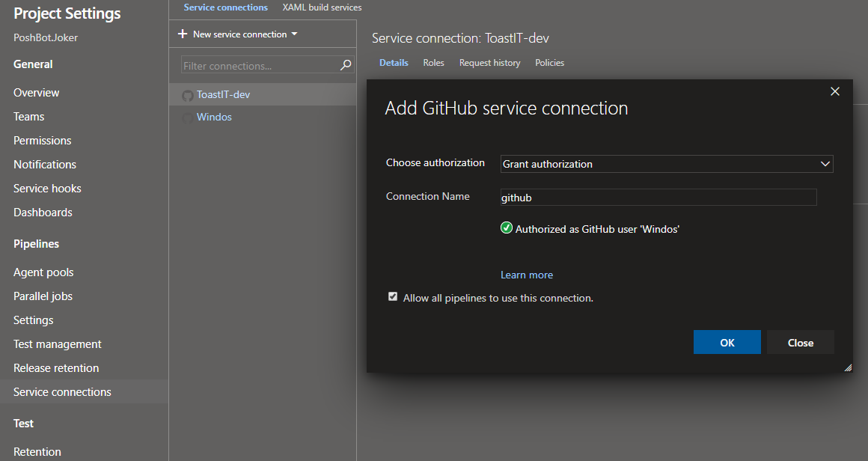Open the Teams settings page

point(28,117)
